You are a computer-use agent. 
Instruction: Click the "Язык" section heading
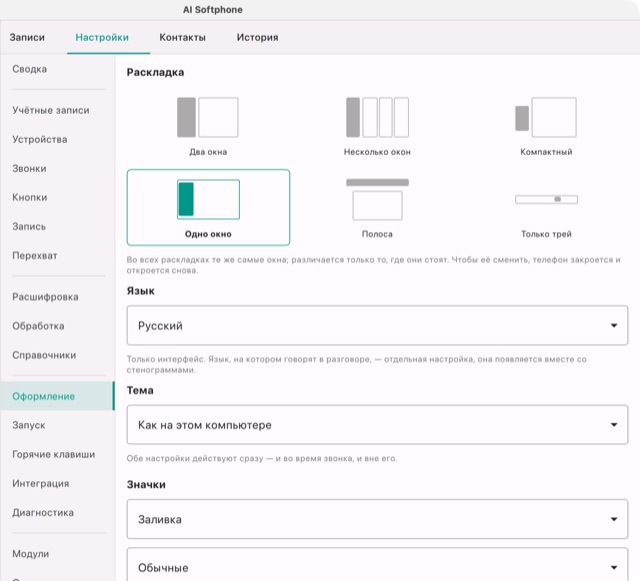coord(140,291)
